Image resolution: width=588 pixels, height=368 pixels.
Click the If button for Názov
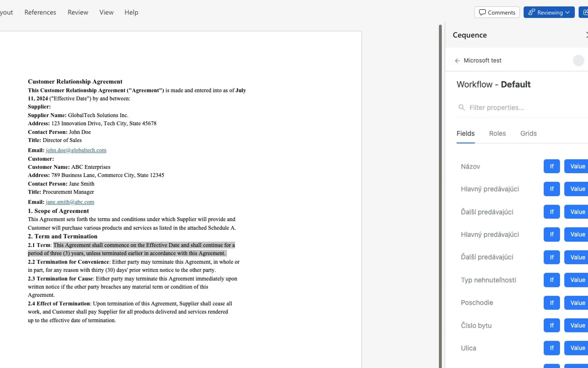(552, 166)
